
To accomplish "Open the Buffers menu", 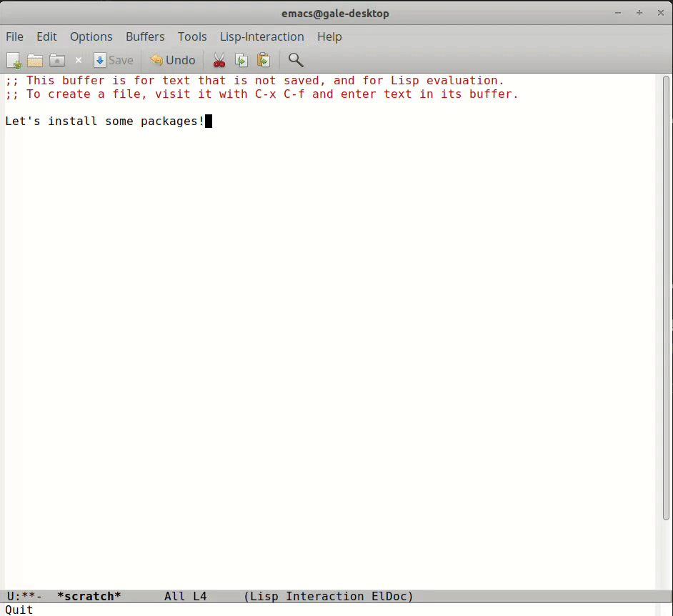I will point(145,36).
